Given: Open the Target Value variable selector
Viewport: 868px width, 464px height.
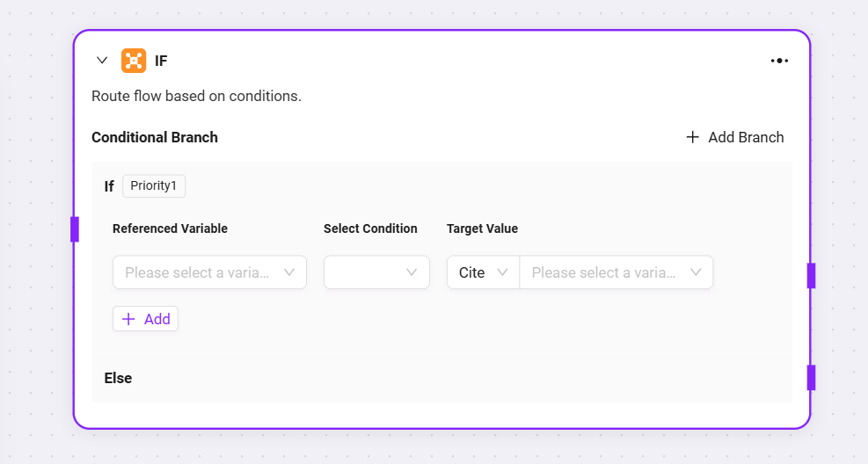Looking at the screenshot, I should click(616, 272).
